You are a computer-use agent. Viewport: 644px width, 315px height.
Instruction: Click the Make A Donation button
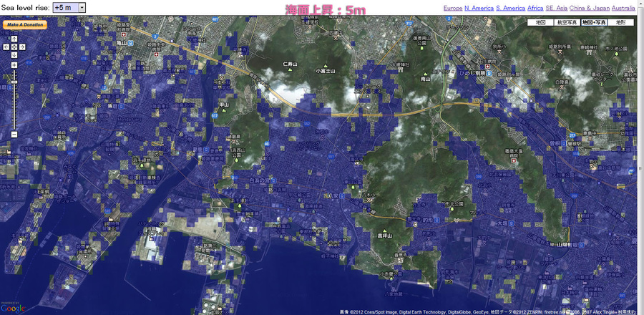[25, 24]
